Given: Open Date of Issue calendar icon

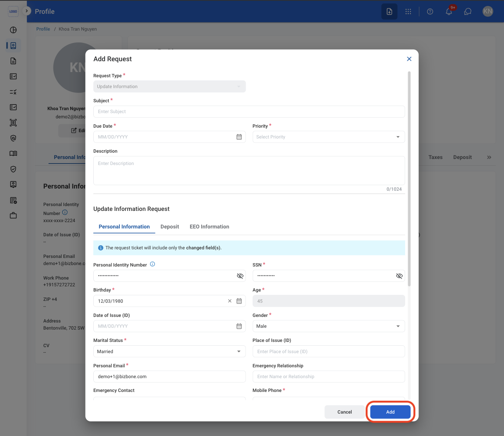Looking at the screenshot, I should coord(239,326).
